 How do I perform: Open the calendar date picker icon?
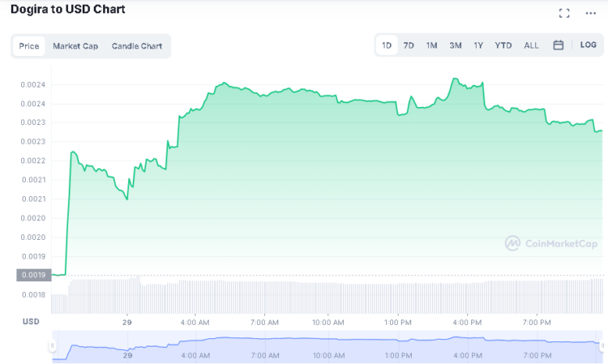pos(558,45)
